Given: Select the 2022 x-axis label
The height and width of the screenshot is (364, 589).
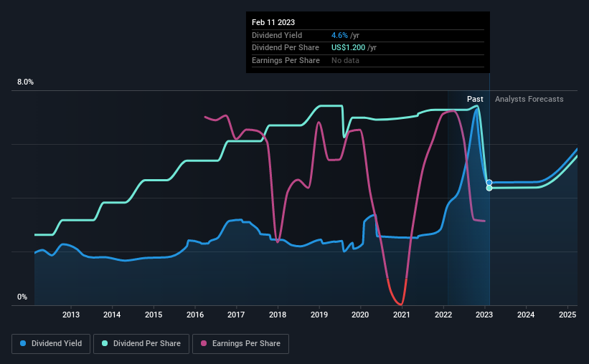Looking at the screenshot, I should (x=443, y=315).
